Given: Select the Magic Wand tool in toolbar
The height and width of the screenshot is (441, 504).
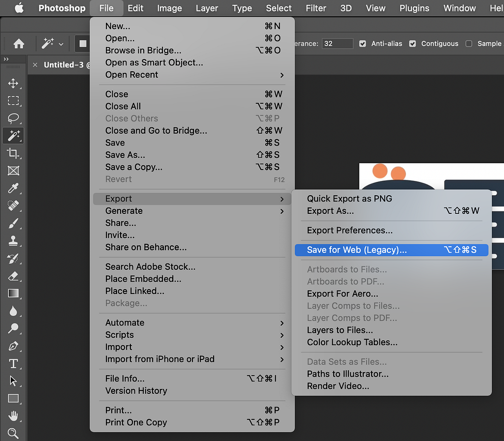Looking at the screenshot, I should click(13, 136).
